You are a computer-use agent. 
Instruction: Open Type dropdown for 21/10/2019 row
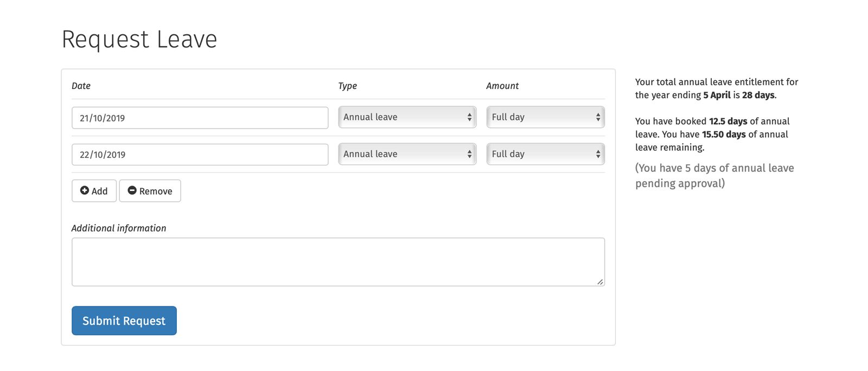407,117
